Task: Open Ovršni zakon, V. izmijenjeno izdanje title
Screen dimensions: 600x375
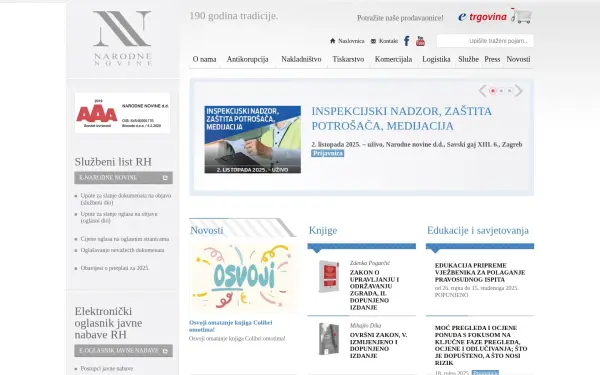Action: [378, 345]
